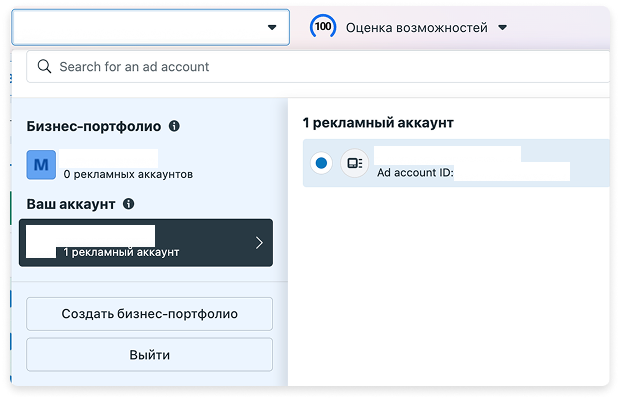This screenshot has width=620, height=400.
Task: Click the blue M portfolio avatar
Action: pos(41,165)
